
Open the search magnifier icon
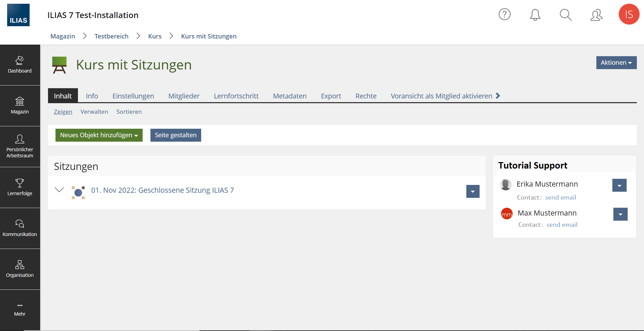[x=566, y=15]
